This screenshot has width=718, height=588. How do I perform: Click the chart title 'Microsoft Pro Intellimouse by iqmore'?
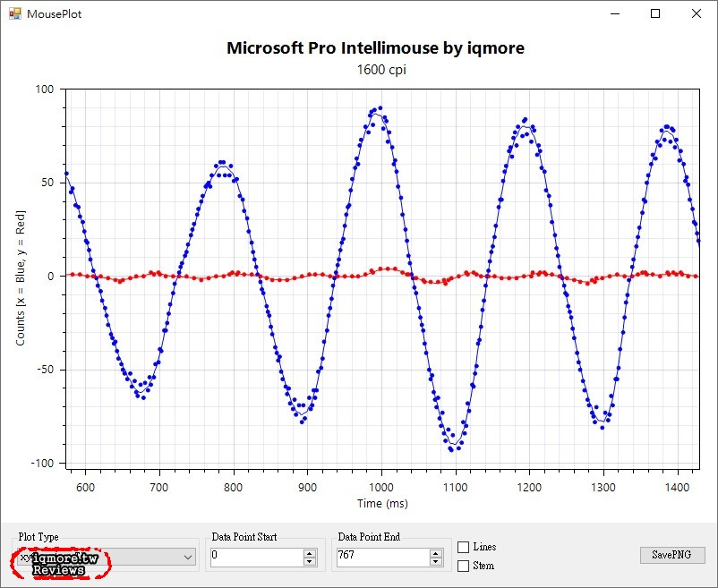click(375, 47)
